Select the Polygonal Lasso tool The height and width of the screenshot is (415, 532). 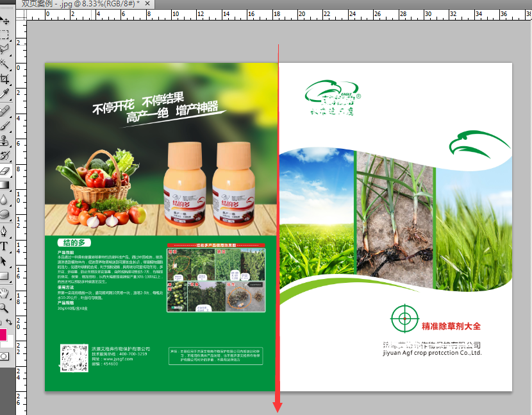click(4, 49)
